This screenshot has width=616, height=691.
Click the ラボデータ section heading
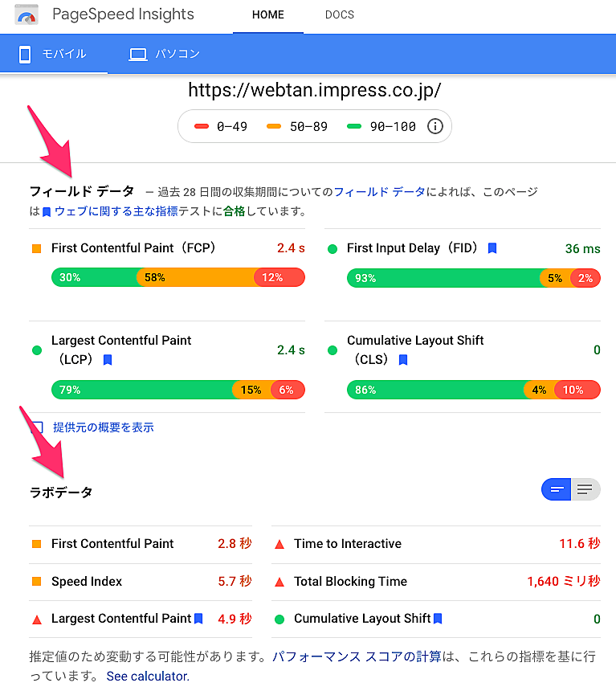click(x=61, y=492)
